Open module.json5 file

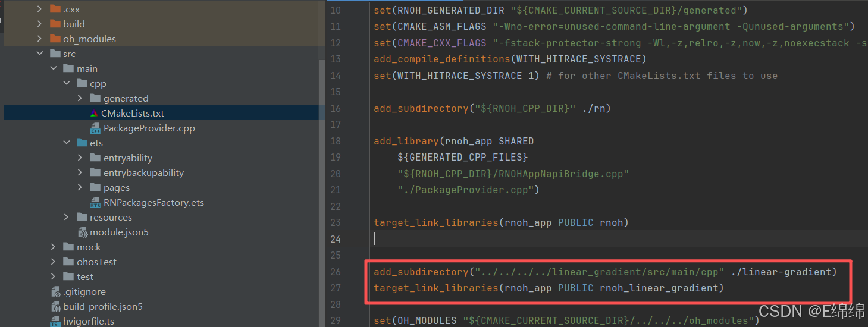point(119,232)
